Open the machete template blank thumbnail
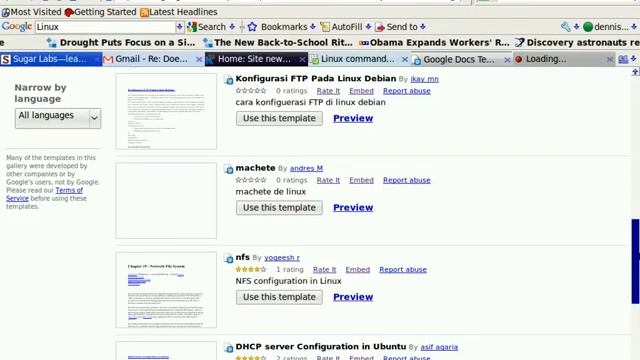This screenshot has width=640, height=360. coord(166,201)
